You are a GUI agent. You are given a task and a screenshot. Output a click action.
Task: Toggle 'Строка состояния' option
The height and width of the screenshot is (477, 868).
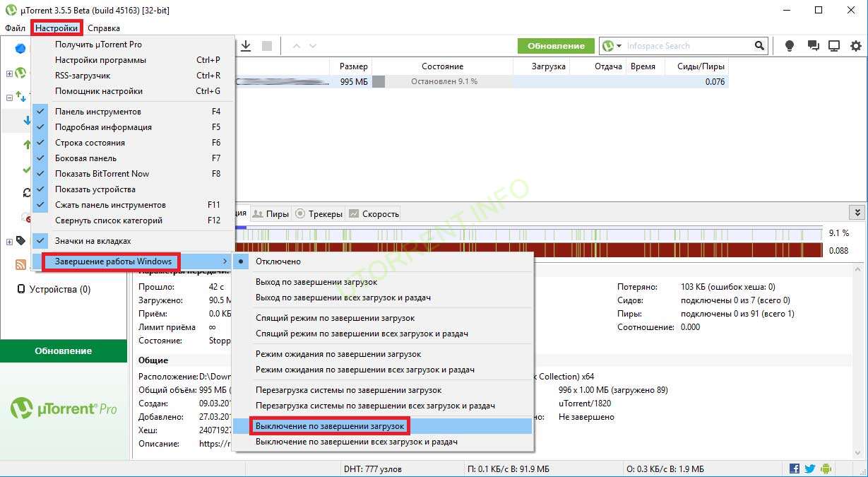[x=133, y=143]
